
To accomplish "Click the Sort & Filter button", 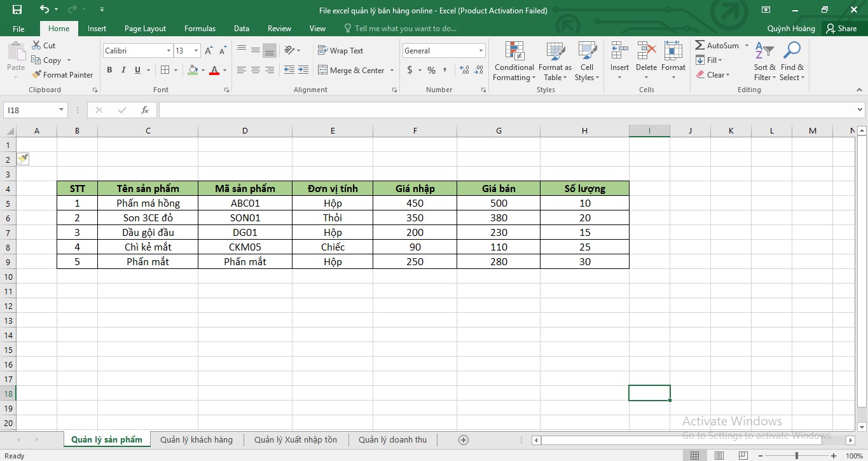I will [764, 60].
